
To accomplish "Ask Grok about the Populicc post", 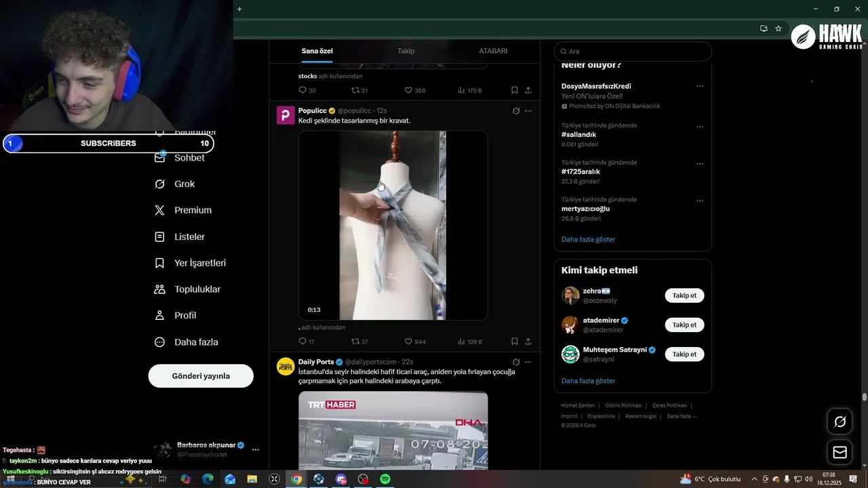I will point(516,110).
